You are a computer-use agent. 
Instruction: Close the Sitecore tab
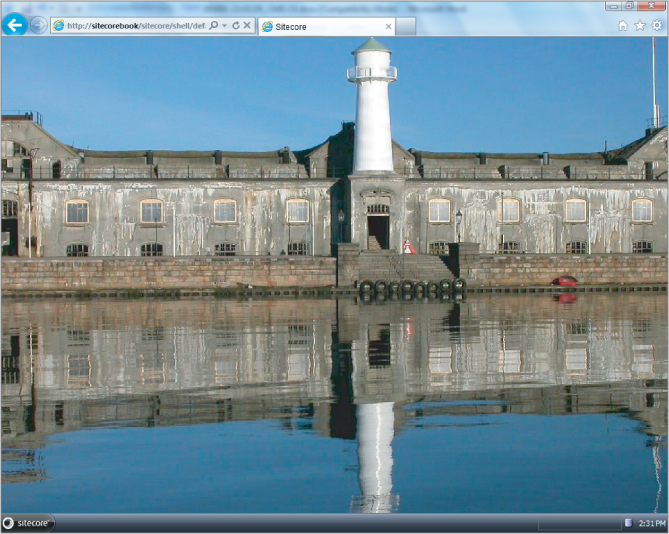point(388,27)
